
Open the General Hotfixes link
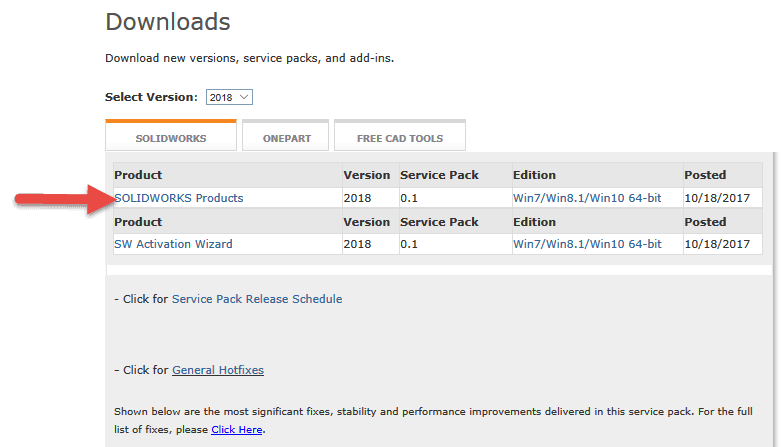[218, 370]
